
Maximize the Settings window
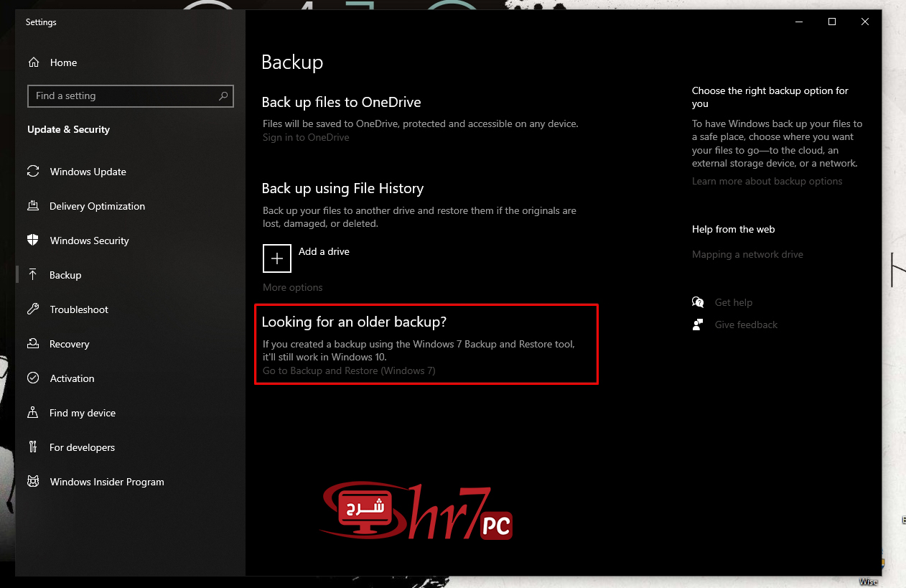coord(832,22)
